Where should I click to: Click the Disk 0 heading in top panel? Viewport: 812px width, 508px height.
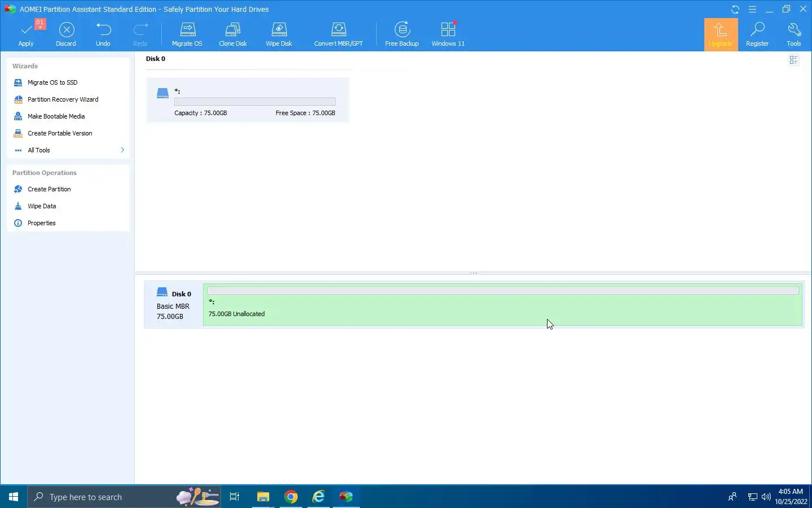(156, 59)
